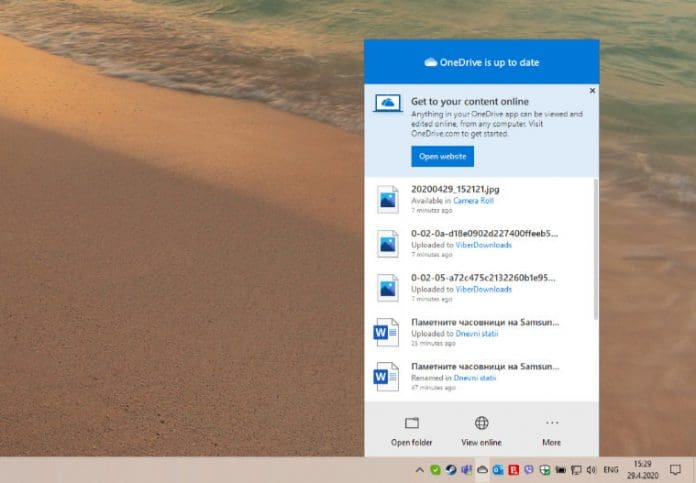Click Word icon of the renamed Samsung document
The width and height of the screenshot is (696, 483).
[x=386, y=377]
